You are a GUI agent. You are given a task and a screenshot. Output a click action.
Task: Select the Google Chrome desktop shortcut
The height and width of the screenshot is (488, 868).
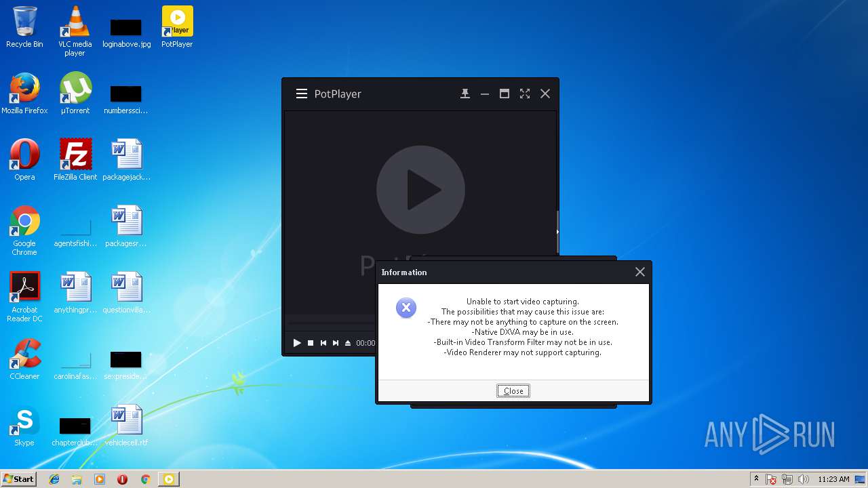[24, 231]
